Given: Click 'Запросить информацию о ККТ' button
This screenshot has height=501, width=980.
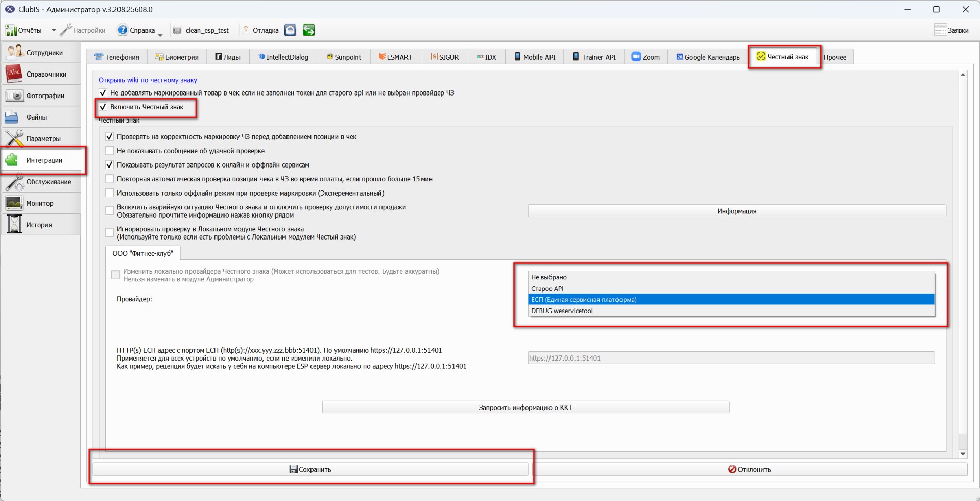Looking at the screenshot, I should (525, 408).
